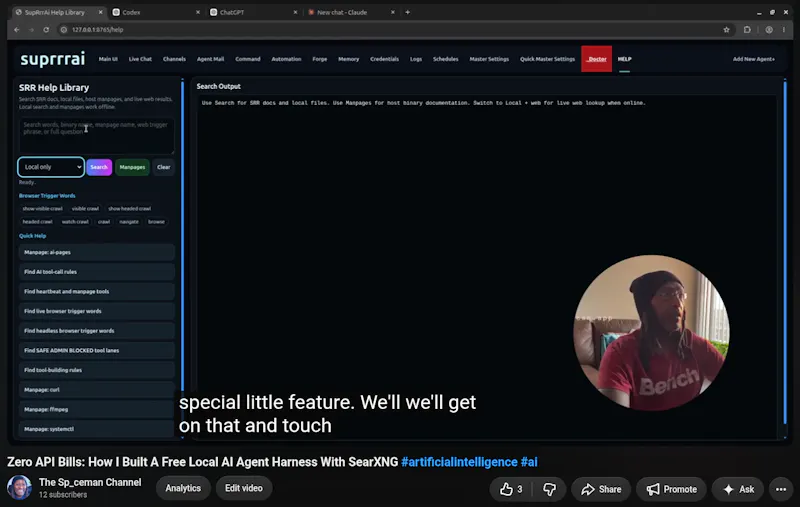The height and width of the screenshot is (507, 800).
Task: Open Manpage: systemctl quick help
Action: point(96,429)
